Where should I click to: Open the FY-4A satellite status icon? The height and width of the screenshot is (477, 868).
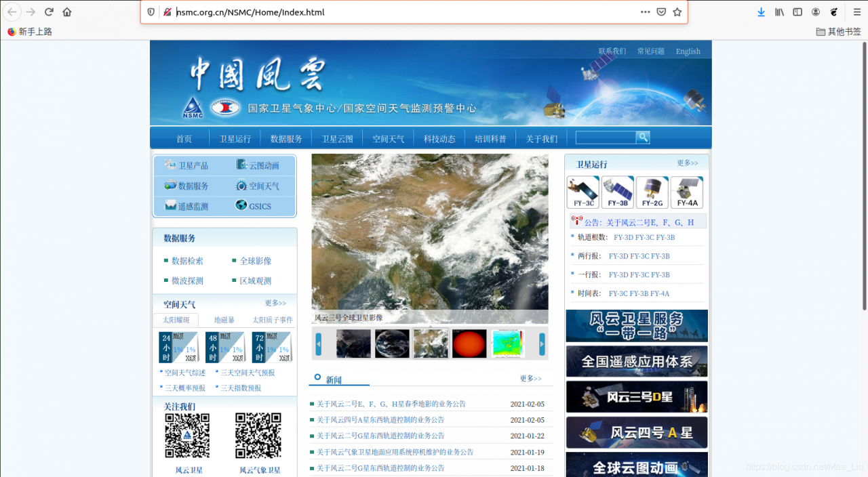coord(687,192)
